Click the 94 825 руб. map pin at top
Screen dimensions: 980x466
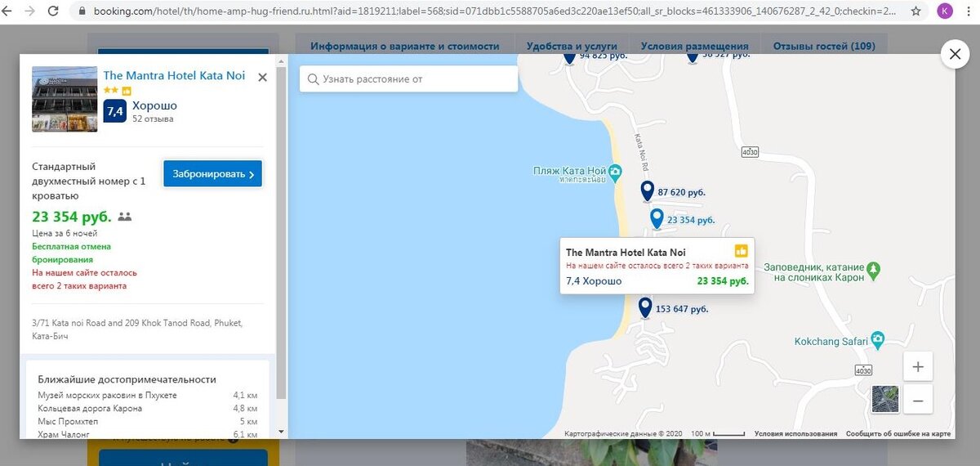[569, 57]
